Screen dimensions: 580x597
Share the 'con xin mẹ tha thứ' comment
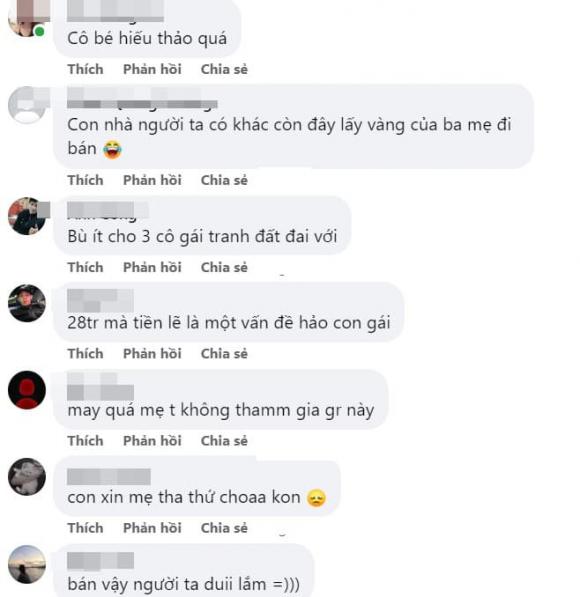click(x=224, y=528)
